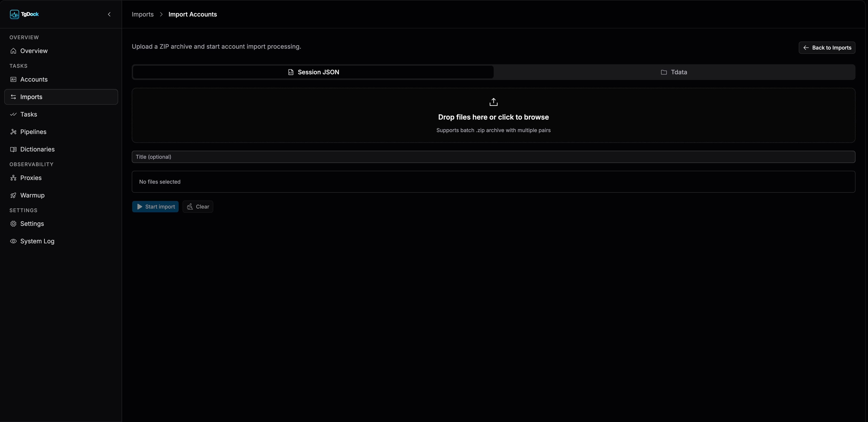
Task: Focus the Title (optional) input field
Action: click(494, 157)
